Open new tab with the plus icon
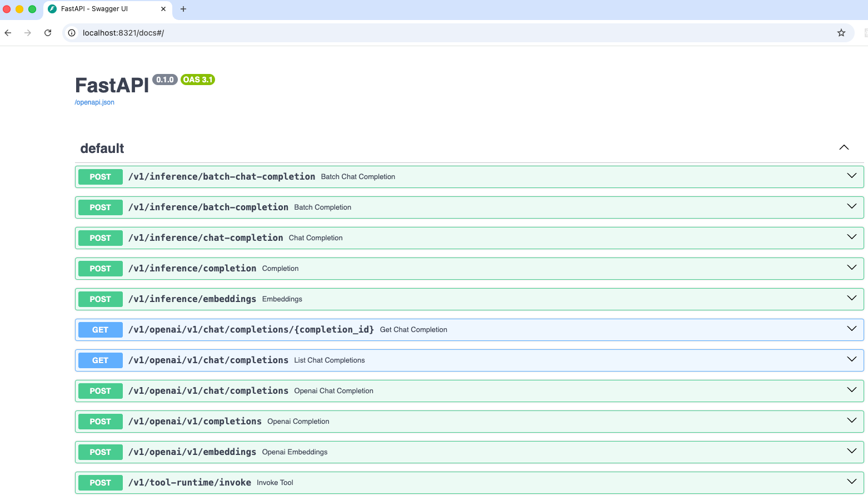Viewport: 868px width, 500px height. point(183,9)
